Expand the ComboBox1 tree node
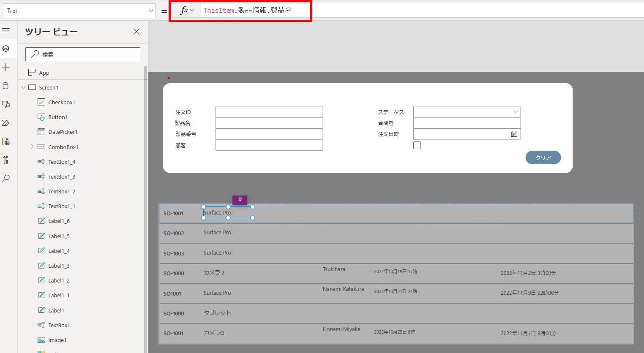Viewport: 644px width, 353px height. coord(32,147)
